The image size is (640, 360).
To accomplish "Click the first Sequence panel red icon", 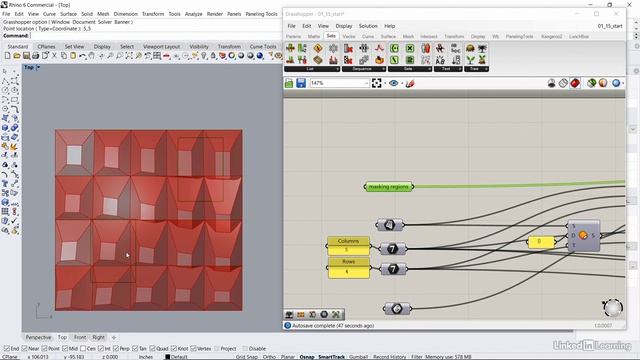I will 348,49.
